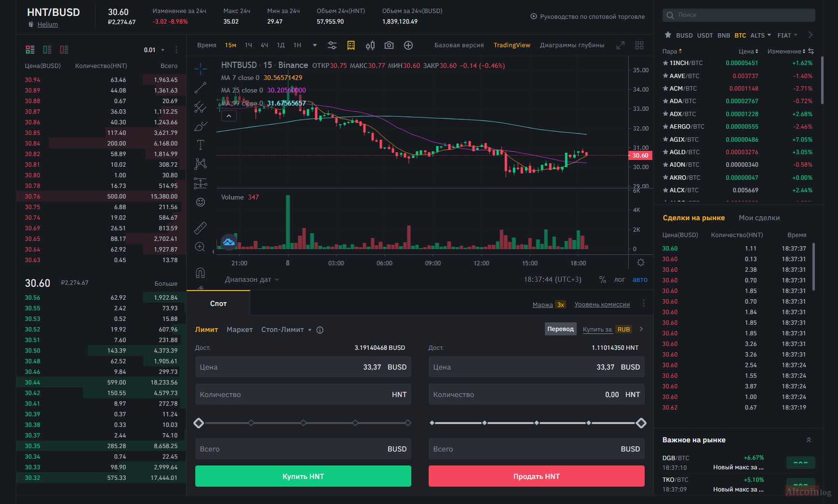
Task: Select the trend line drawing tool
Action: coord(201,88)
